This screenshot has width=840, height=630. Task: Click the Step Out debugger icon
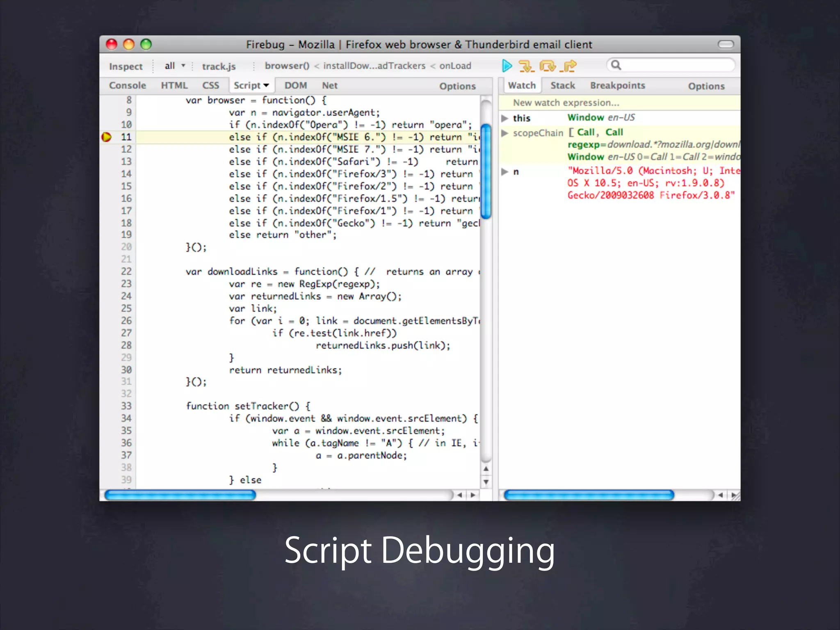tap(568, 66)
